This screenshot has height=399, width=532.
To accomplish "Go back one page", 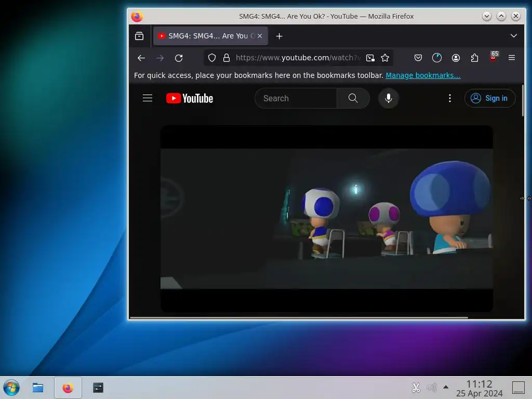I will 141,58.
